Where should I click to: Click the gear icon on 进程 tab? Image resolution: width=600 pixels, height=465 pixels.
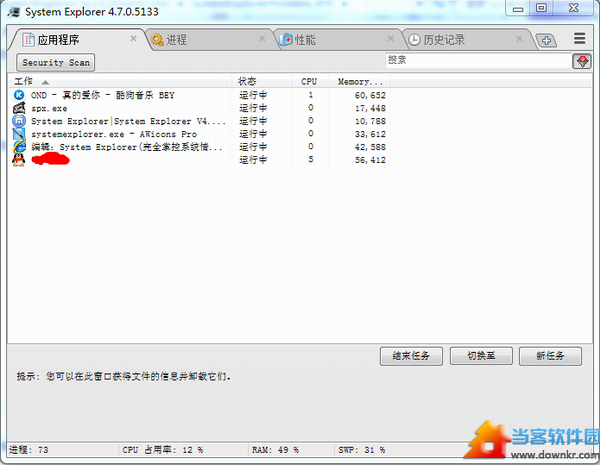click(x=157, y=39)
